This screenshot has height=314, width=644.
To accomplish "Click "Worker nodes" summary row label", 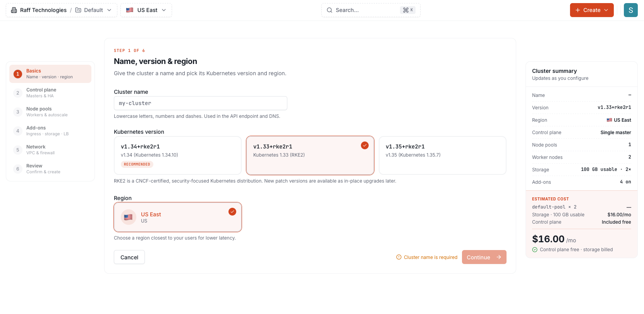I will [547, 157].
